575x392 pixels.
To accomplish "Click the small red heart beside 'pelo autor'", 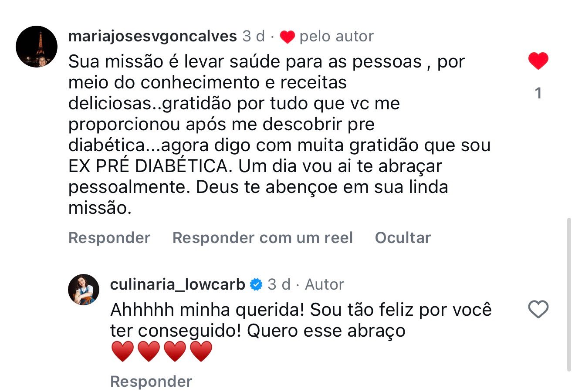I will tap(287, 37).
